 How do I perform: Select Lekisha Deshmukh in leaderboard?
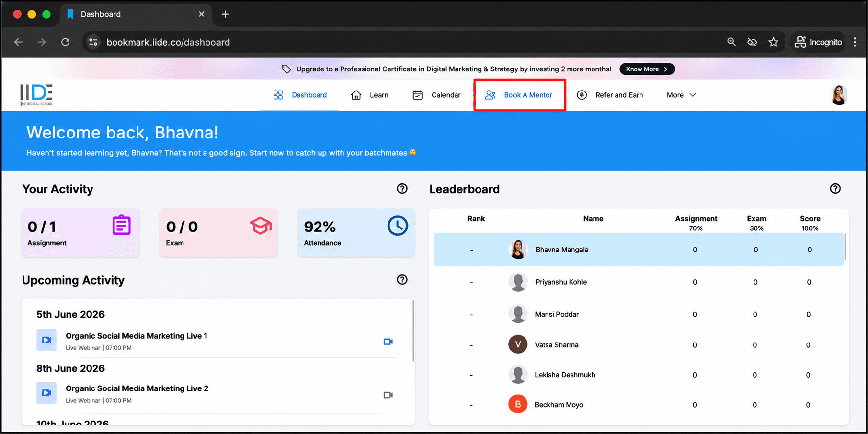[639, 375]
